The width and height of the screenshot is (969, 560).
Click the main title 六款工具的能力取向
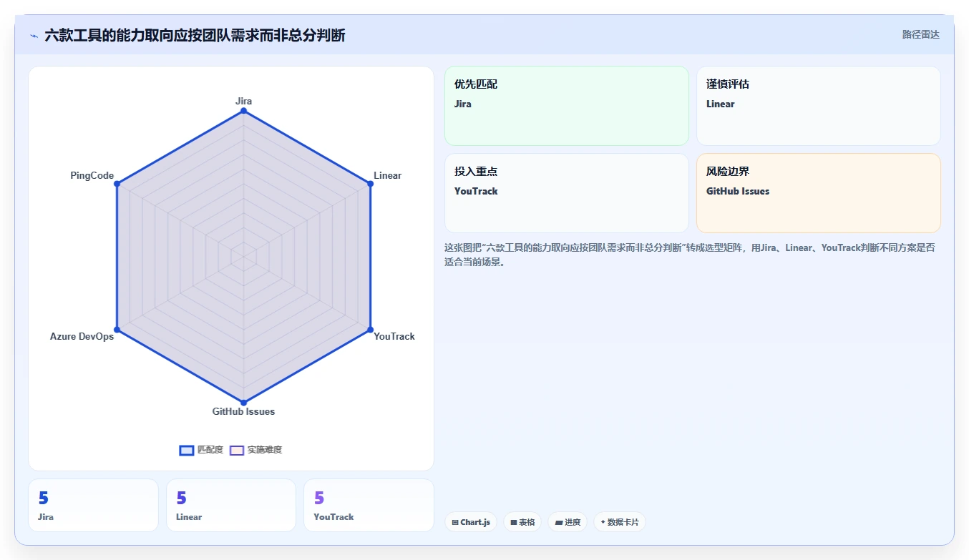coord(195,35)
